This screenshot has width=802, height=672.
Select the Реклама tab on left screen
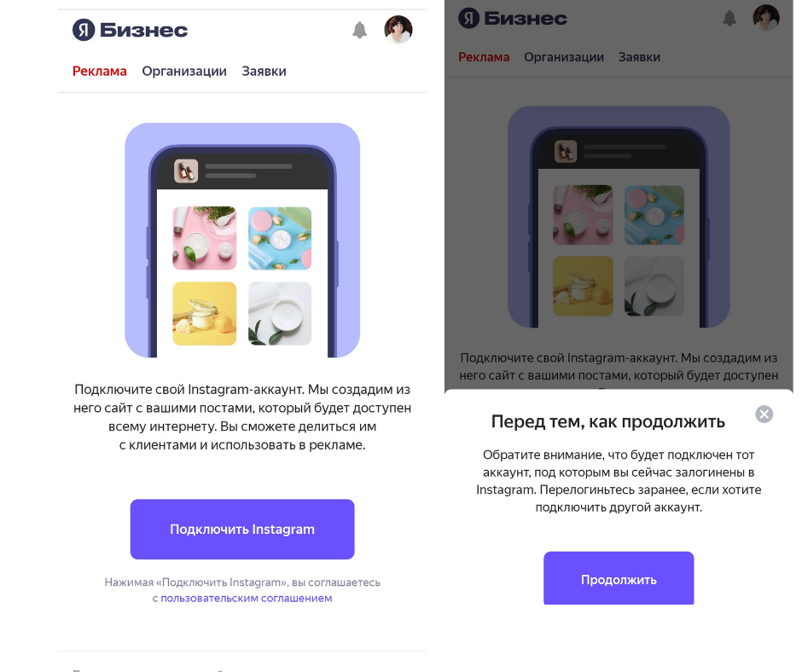[x=99, y=71]
